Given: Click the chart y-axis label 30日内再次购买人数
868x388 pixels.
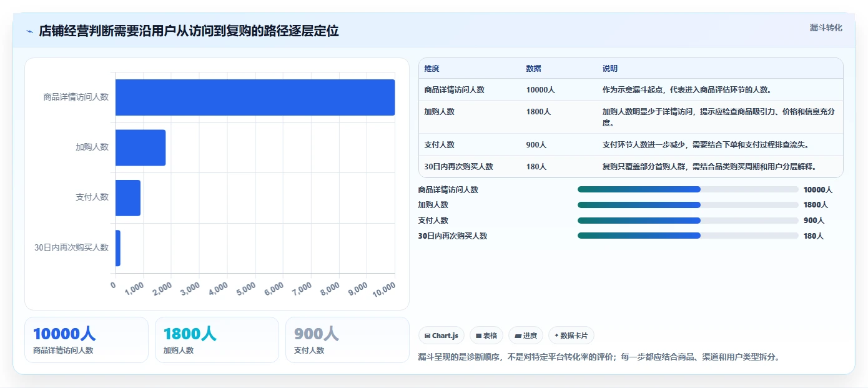Looking at the screenshot, I should click(71, 248).
